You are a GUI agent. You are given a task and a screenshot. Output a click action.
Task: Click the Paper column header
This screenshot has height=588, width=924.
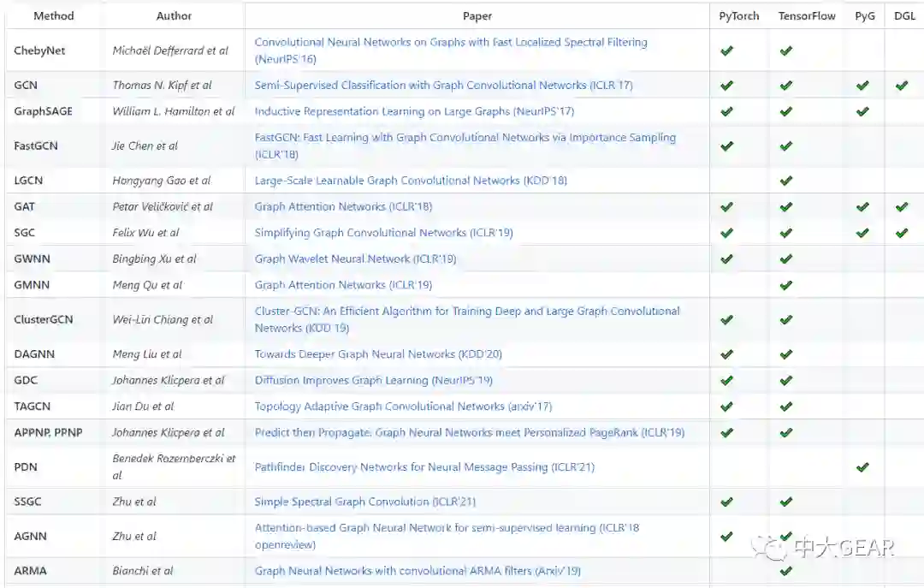point(477,15)
